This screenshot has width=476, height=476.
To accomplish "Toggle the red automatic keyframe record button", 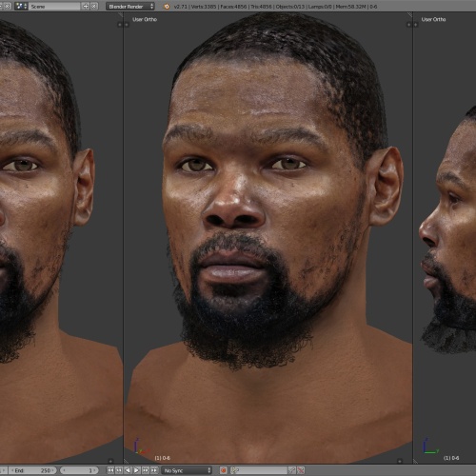I will [x=223, y=470].
